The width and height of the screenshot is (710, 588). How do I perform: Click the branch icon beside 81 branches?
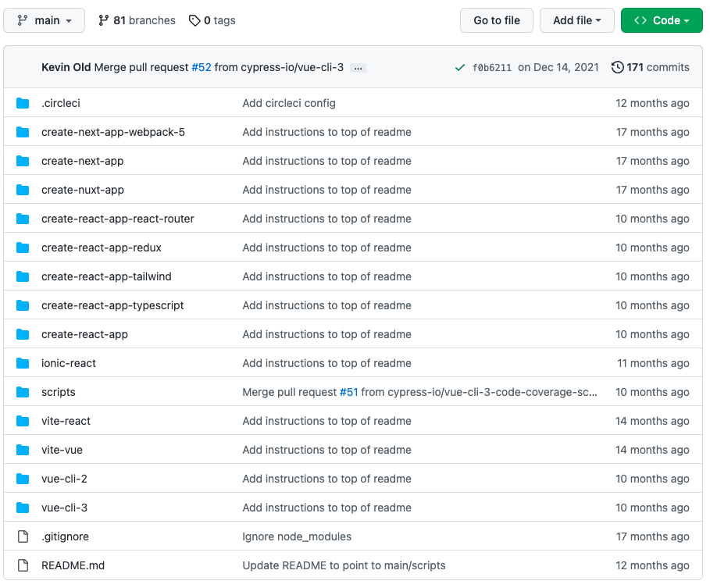click(x=104, y=20)
